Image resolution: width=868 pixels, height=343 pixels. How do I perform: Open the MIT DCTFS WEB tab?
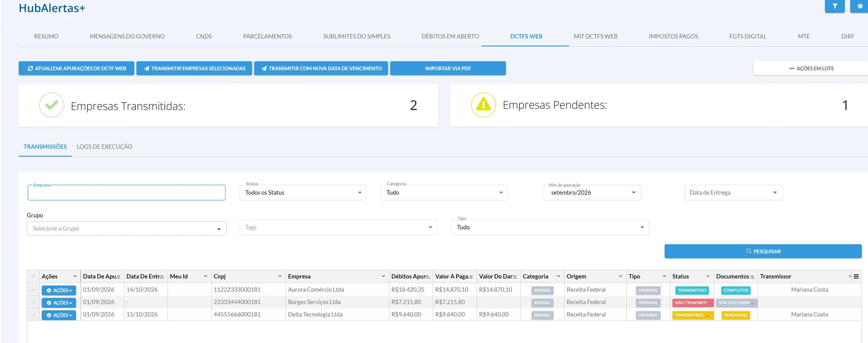point(596,37)
